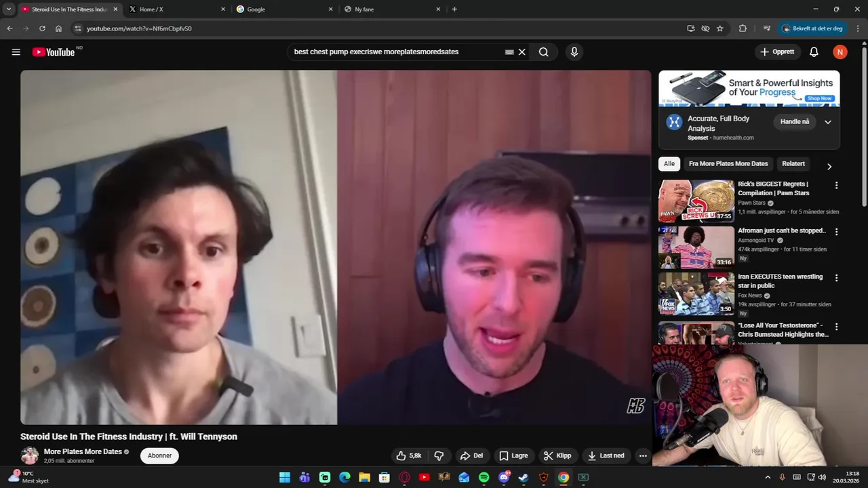Bookmark this page with the star
Viewport: 868px width, 488px height.
(720, 28)
